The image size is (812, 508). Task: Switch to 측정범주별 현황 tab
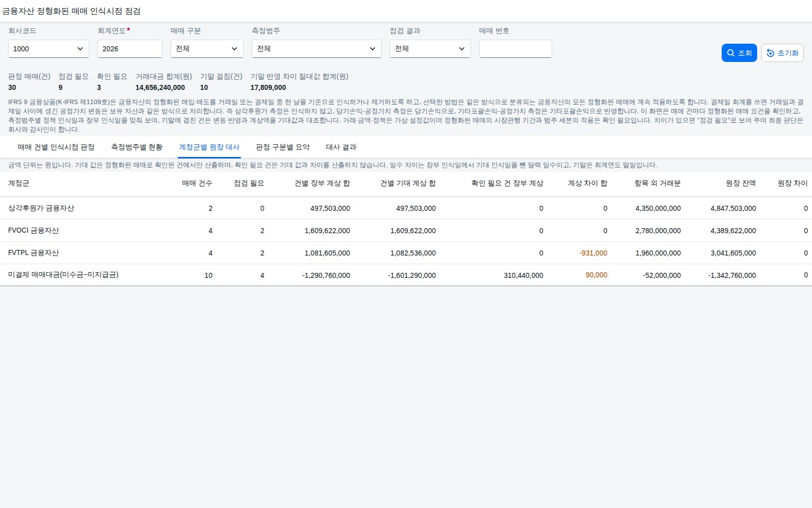[137, 147]
